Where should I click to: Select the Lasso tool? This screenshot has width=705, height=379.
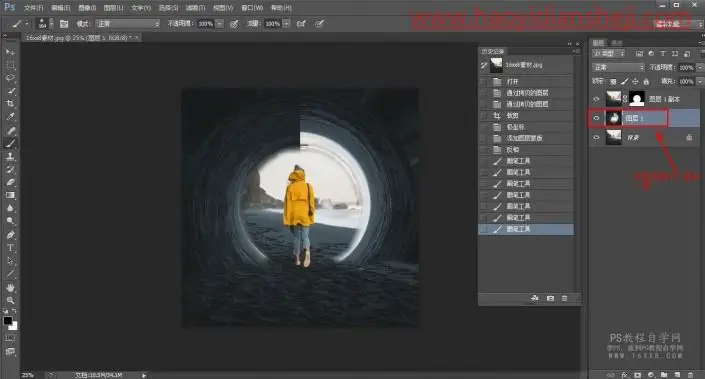click(10, 78)
